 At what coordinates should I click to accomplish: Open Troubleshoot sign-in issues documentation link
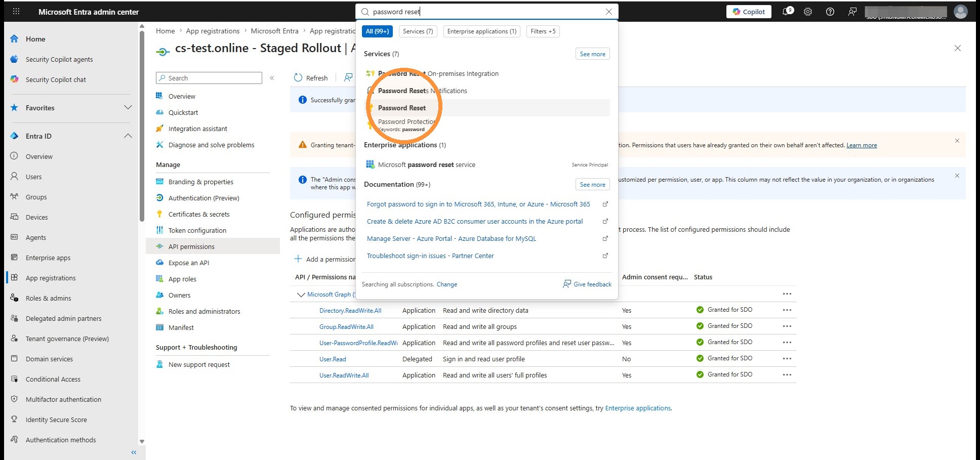click(430, 256)
